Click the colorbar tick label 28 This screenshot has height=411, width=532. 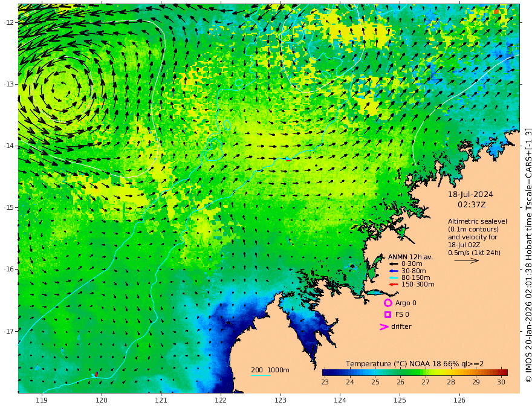click(450, 382)
